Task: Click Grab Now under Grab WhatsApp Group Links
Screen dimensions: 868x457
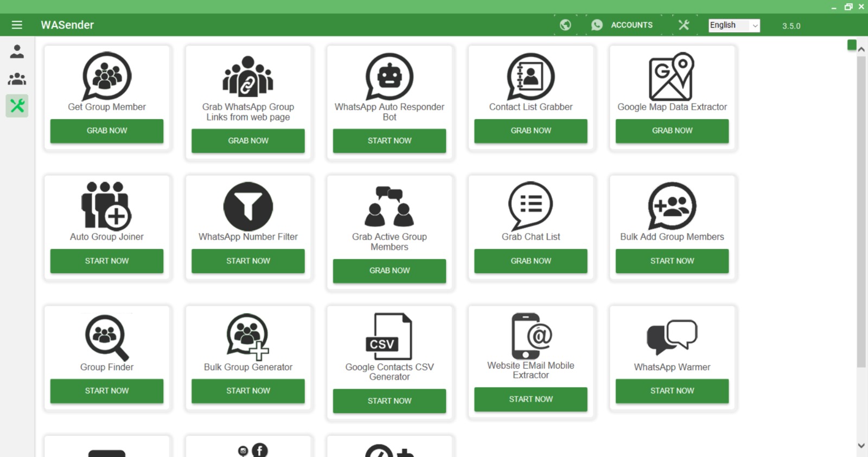Action: tap(248, 140)
